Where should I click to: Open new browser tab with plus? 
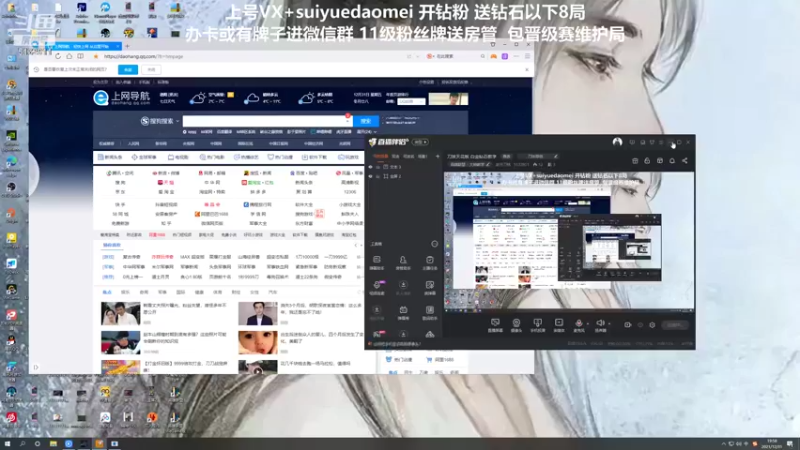click(x=128, y=46)
